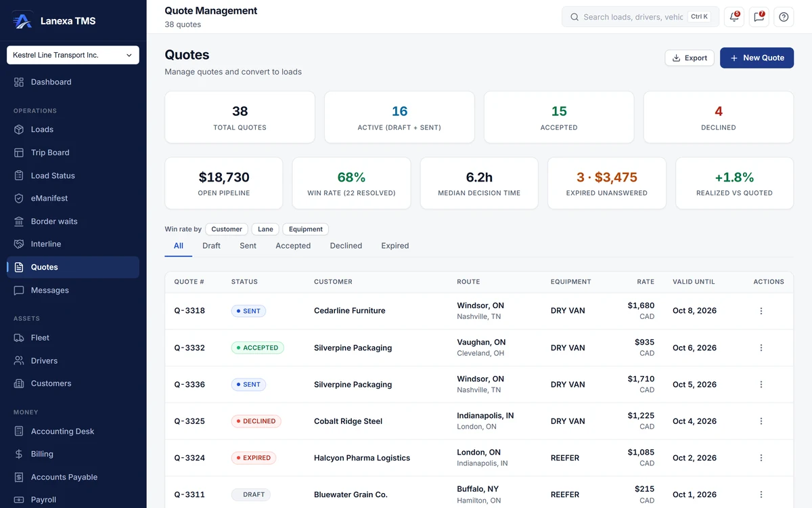Viewport: 812px width, 508px height.
Task: Open Customers in sidebar
Action: [x=73, y=383]
